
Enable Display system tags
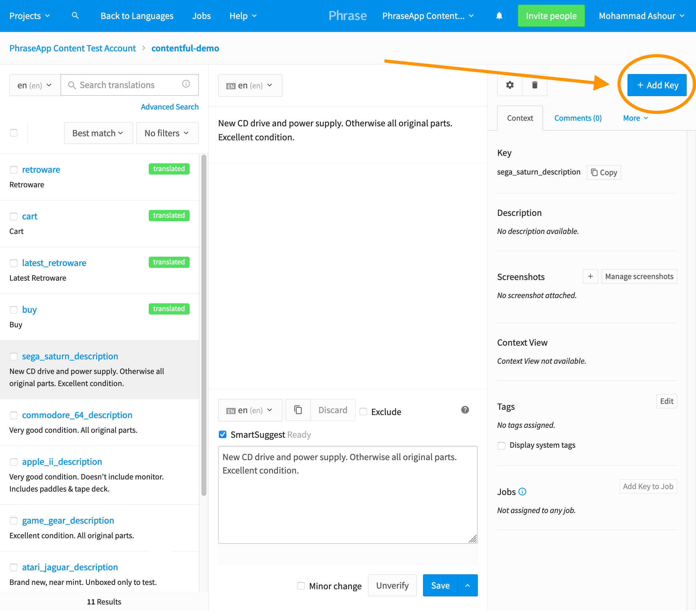tap(501, 446)
